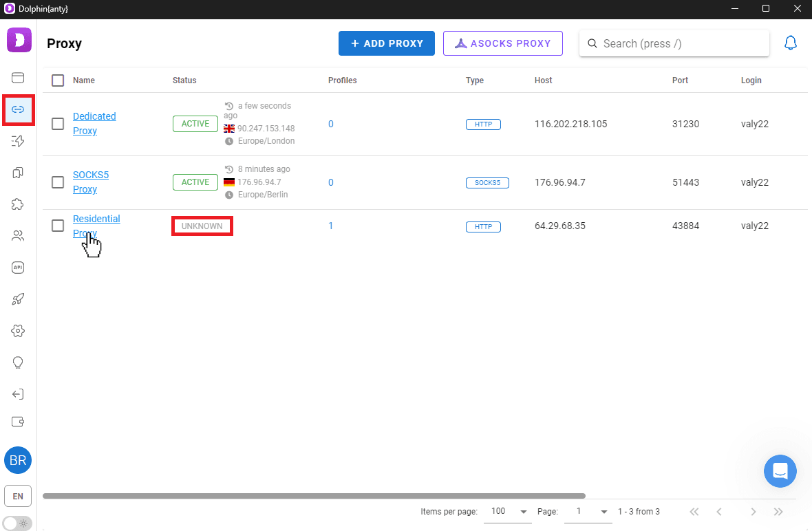
Task: Open the Browser Profiles section in sidebar
Action: point(18,78)
